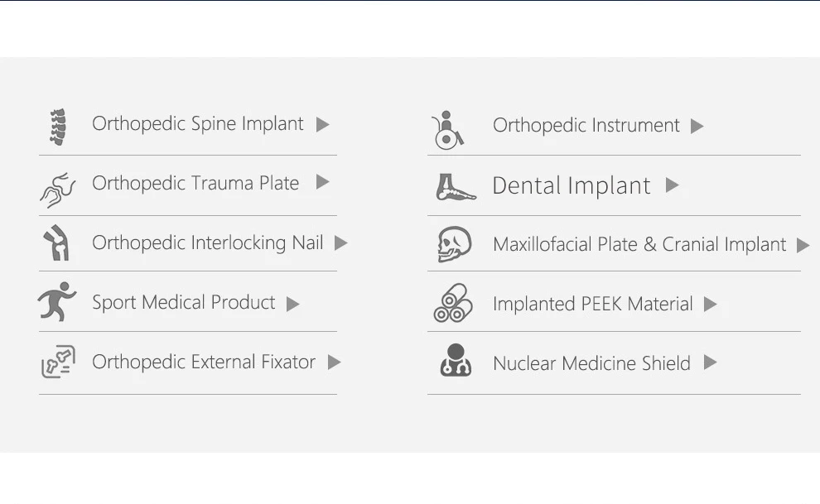Click the foot bones icon
Screen dimensions: 820x504
click(456, 188)
